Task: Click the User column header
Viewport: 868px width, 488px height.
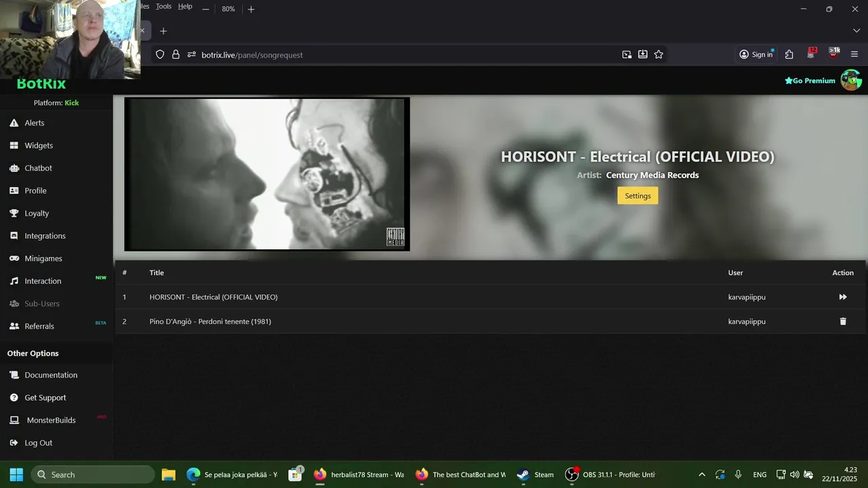Action: click(x=736, y=272)
